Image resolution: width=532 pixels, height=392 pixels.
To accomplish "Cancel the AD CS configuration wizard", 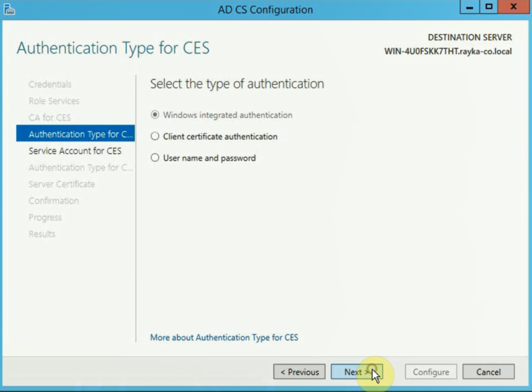I will 488,372.
